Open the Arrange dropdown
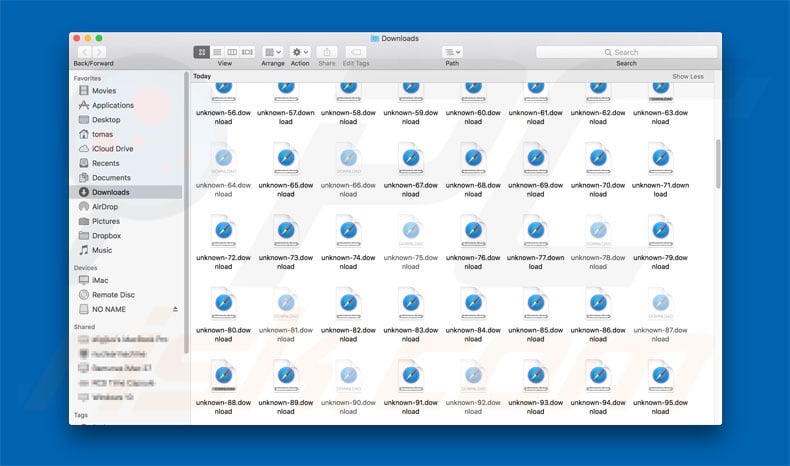Image resolution: width=790 pixels, height=466 pixels. [273, 52]
